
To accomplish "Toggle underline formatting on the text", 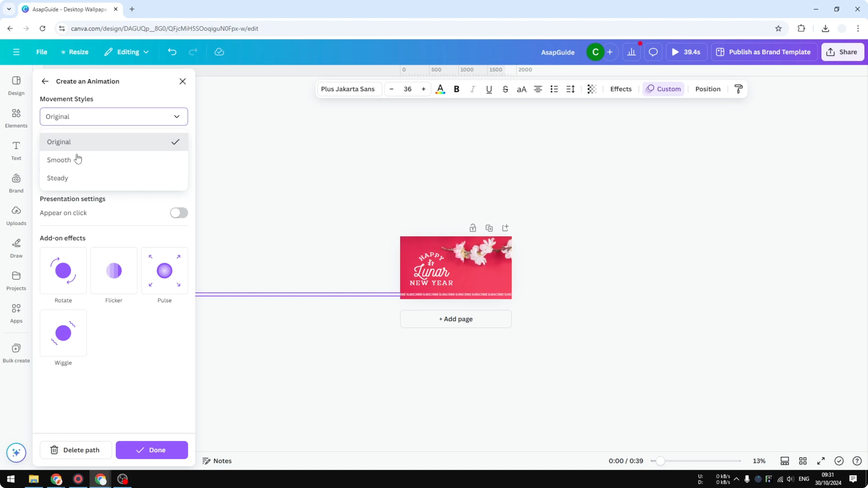I will point(489,89).
